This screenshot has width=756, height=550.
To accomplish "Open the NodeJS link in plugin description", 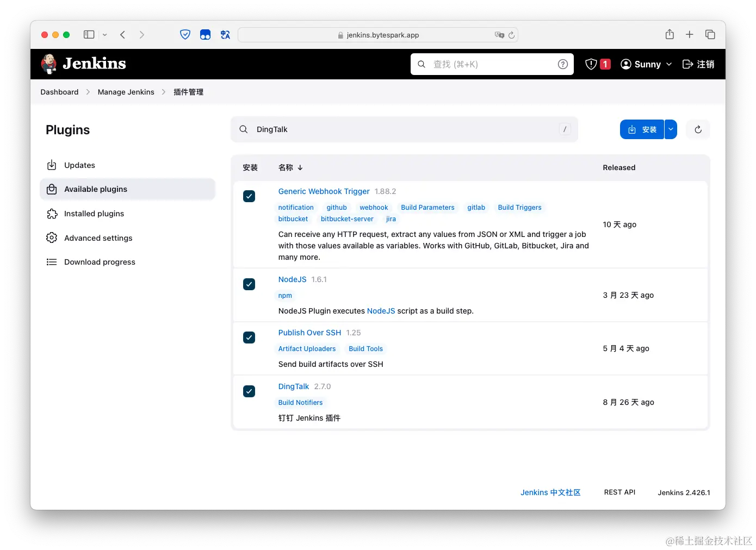I will (381, 311).
